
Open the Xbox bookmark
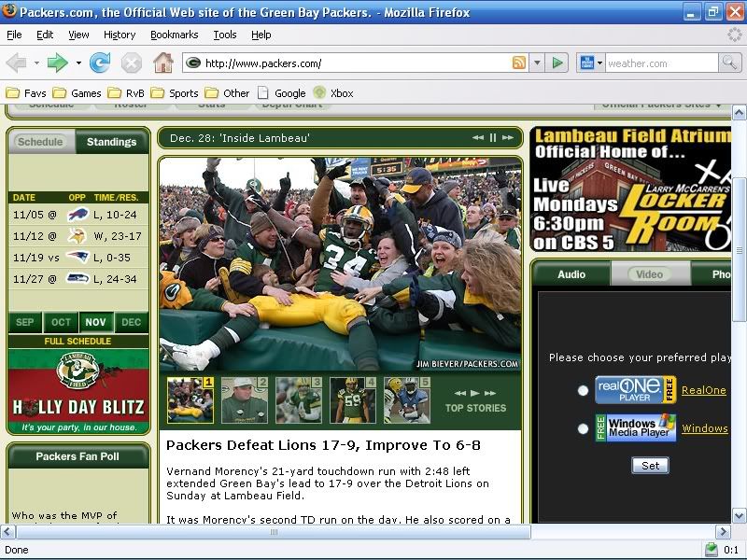coord(333,92)
